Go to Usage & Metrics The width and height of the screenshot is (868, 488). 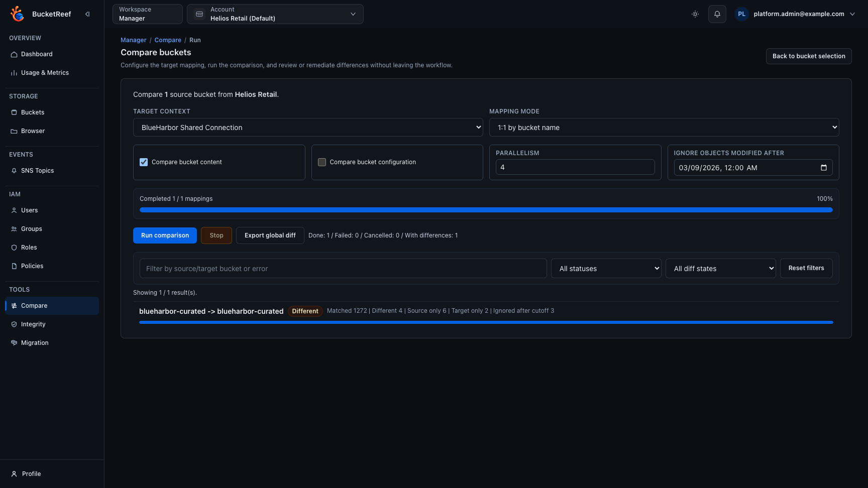pos(52,73)
